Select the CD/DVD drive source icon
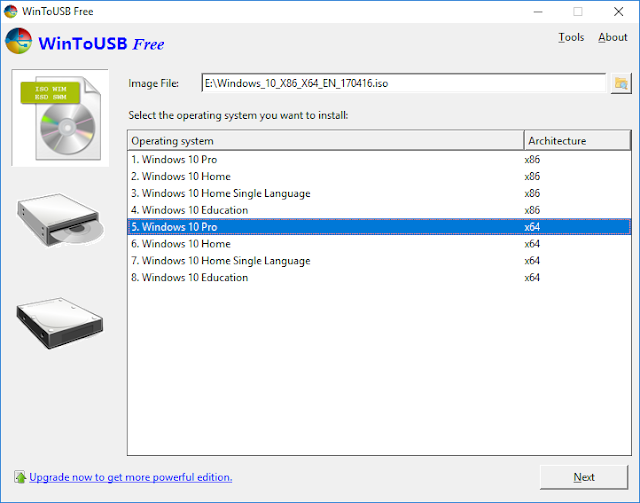The width and height of the screenshot is (640, 503). 60,220
